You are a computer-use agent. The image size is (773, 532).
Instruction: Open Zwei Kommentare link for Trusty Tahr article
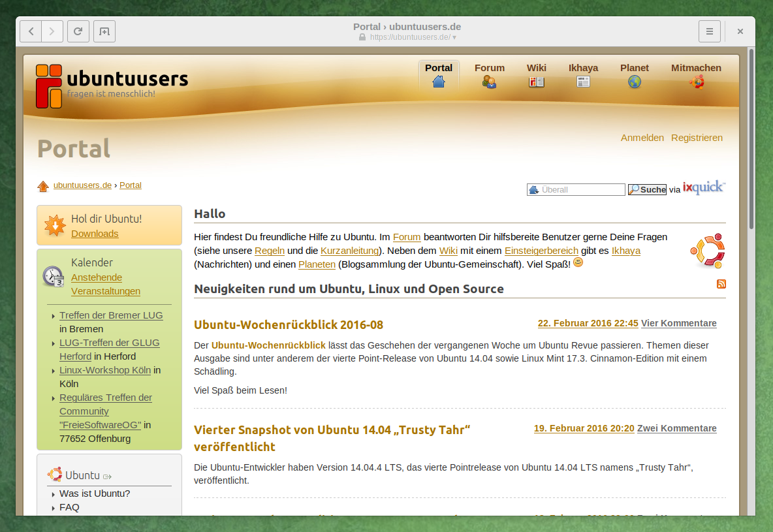pos(677,428)
